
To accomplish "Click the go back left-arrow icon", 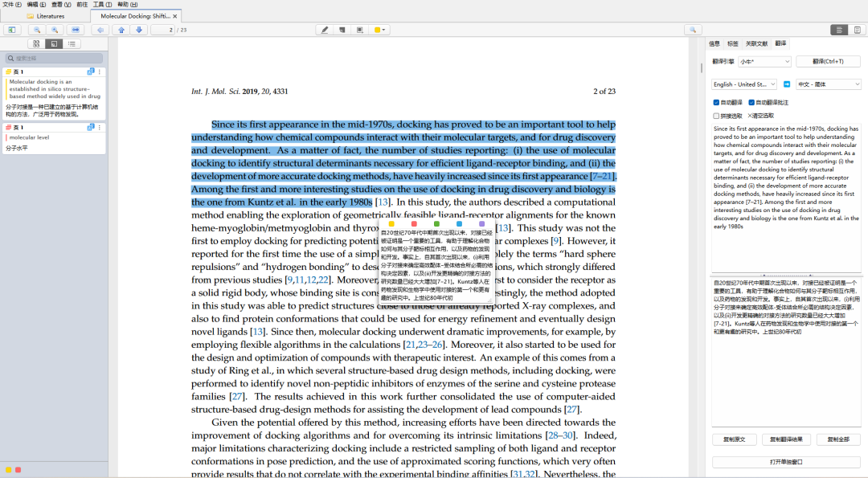I will [x=100, y=30].
